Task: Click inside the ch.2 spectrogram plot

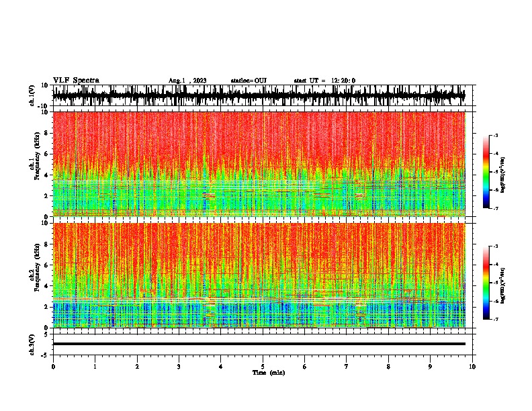Action: point(259,275)
